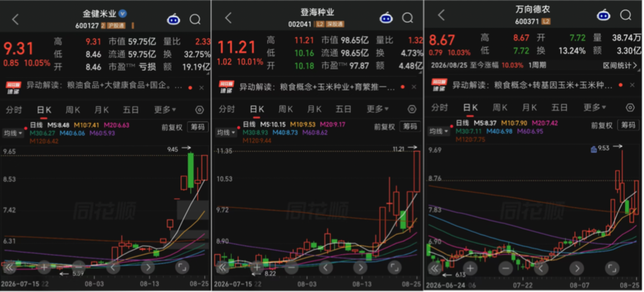Open chart settings icon in 万向德农 panel

(630, 108)
